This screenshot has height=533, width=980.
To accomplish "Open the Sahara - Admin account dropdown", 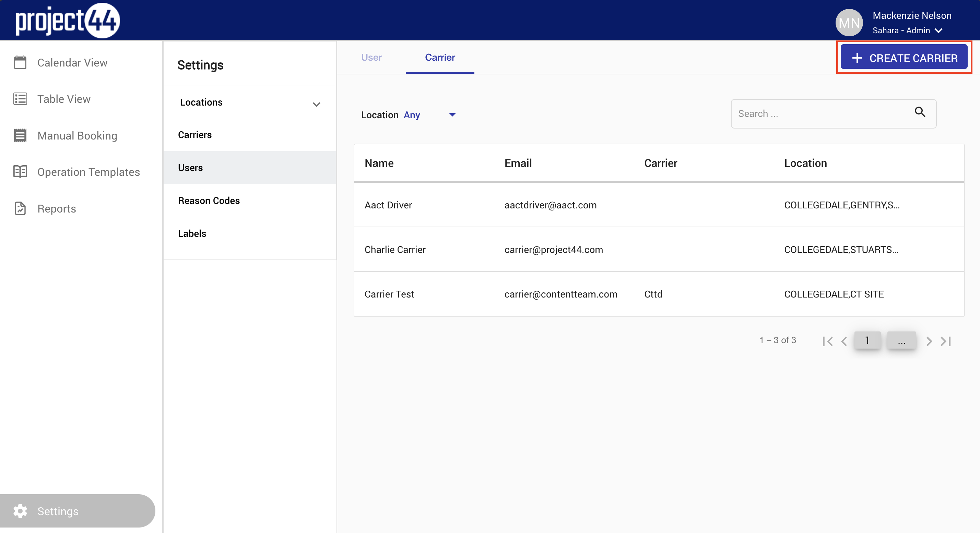I will click(x=907, y=31).
